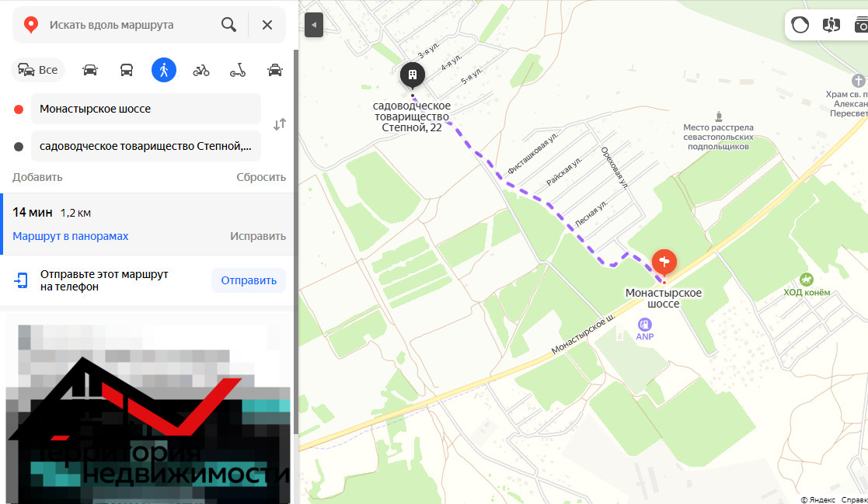Click 'Сбросить' to reset the route
Viewport: 868px width, 504px height.
click(261, 178)
